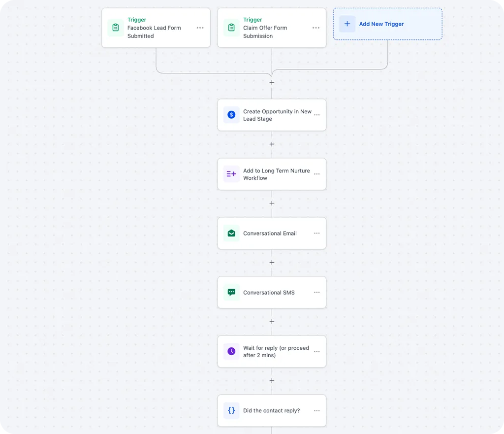The image size is (504, 434).
Task: Select the Wait for reply step text
Action: tap(276, 351)
